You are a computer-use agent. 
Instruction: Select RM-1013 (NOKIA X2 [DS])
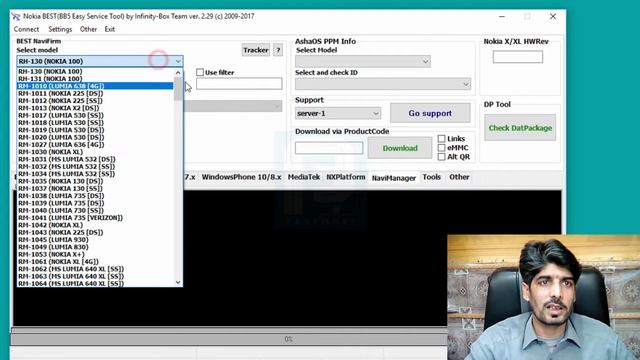click(95, 108)
